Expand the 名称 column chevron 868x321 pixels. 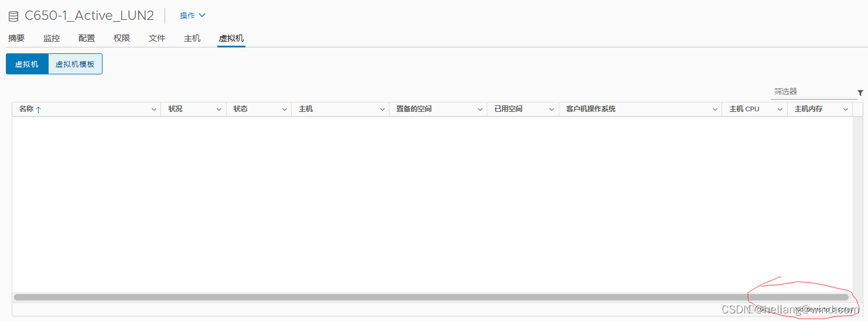[154, 110]
